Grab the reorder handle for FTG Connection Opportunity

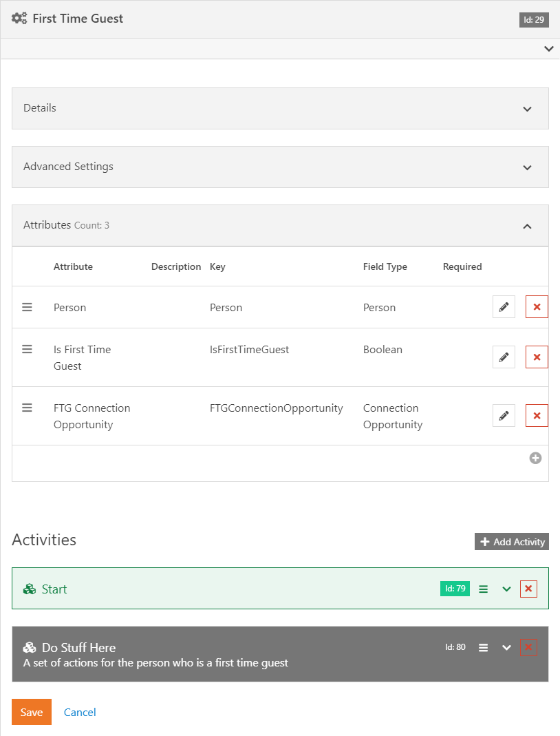point(28,408)
